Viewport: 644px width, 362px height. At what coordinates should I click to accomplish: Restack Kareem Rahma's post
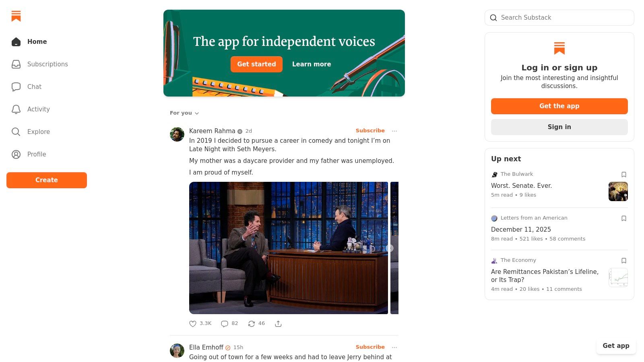click(252, 324)
